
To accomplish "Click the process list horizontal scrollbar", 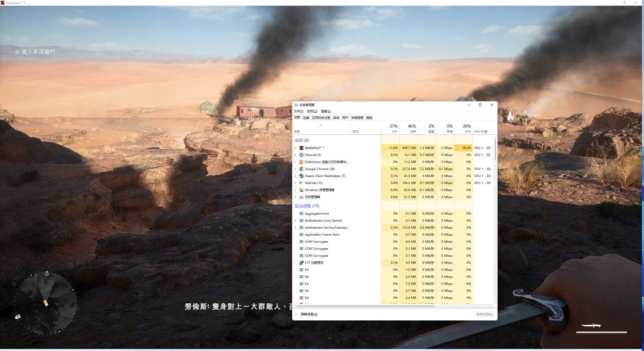I will point(365,305).
